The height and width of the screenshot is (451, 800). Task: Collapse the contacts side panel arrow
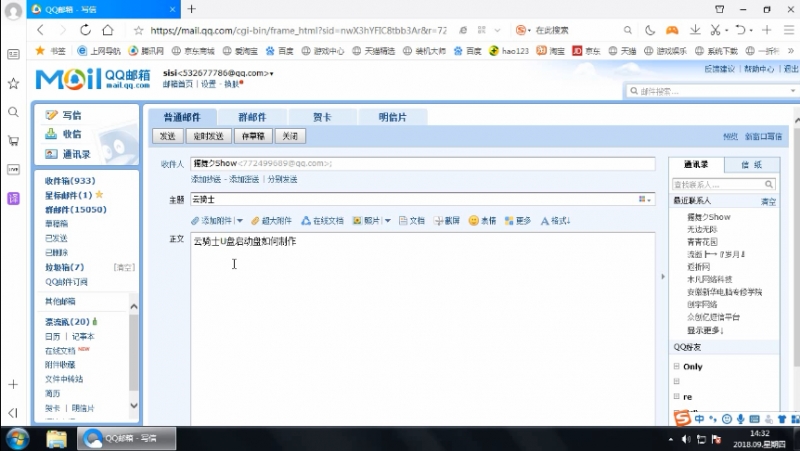pos(663,277)
